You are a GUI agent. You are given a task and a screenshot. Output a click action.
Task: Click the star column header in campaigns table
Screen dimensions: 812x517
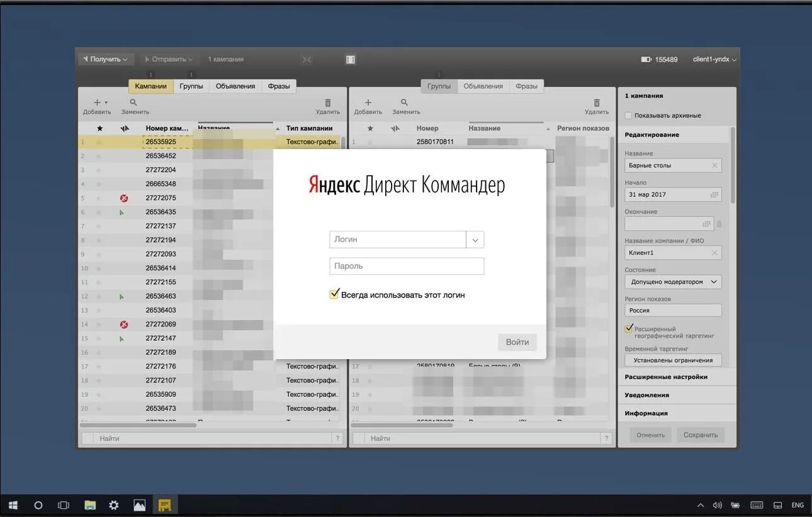[99, 128]
